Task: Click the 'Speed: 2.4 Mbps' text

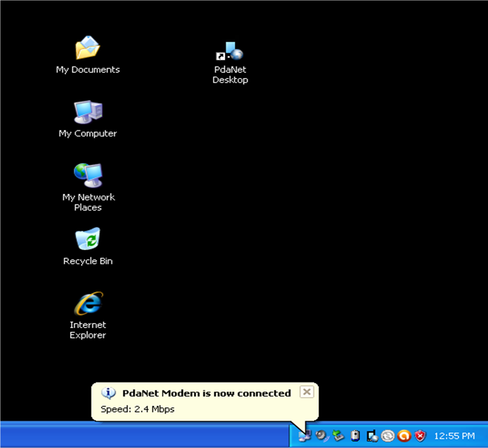Action: [137, 409]
